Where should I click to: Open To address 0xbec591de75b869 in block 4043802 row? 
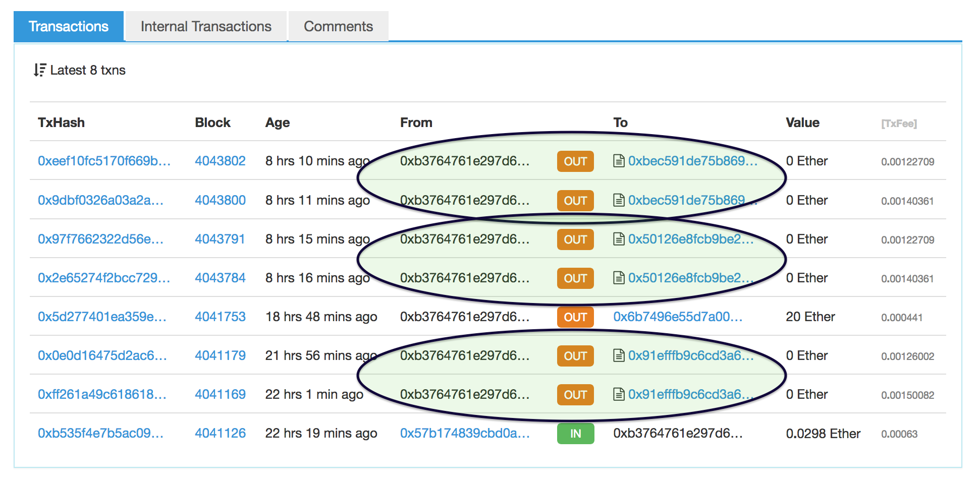[x=693, y=161]
